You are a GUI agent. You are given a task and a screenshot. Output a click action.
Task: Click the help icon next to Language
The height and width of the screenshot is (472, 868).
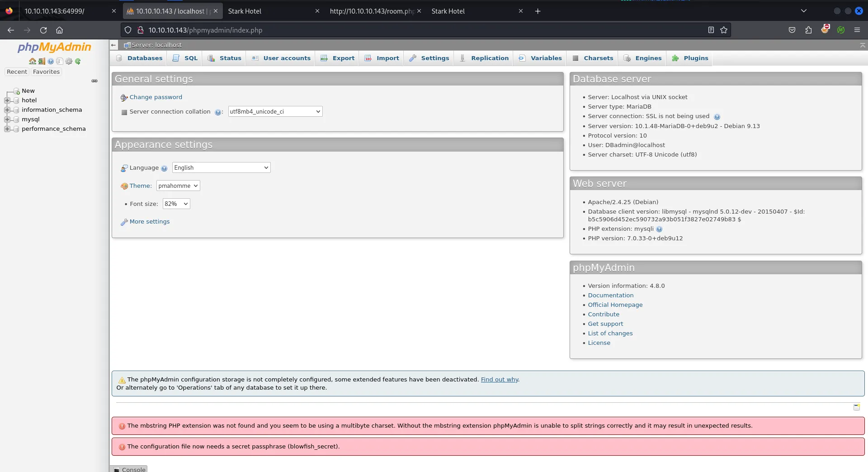164,168
